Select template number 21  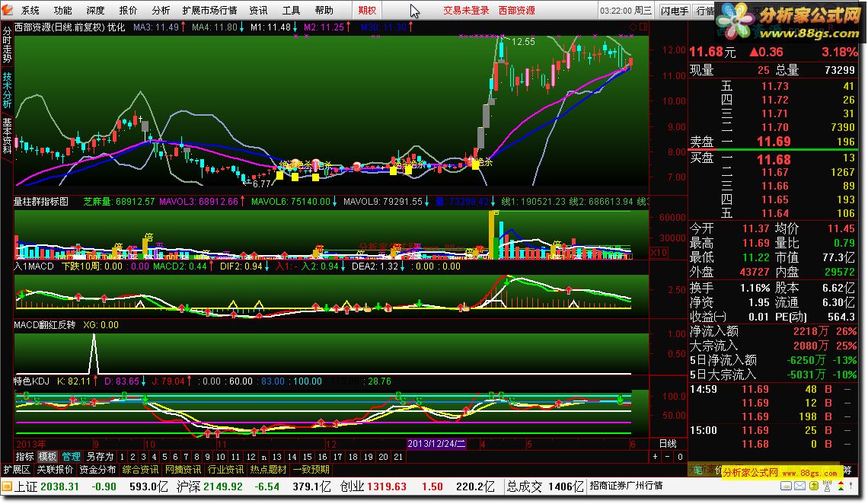coord(398,457)
